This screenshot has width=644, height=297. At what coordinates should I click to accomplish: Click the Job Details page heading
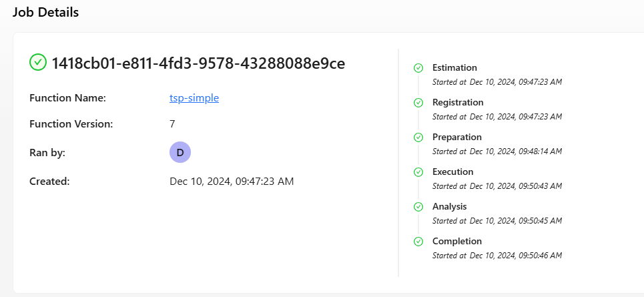click(45, 12)
